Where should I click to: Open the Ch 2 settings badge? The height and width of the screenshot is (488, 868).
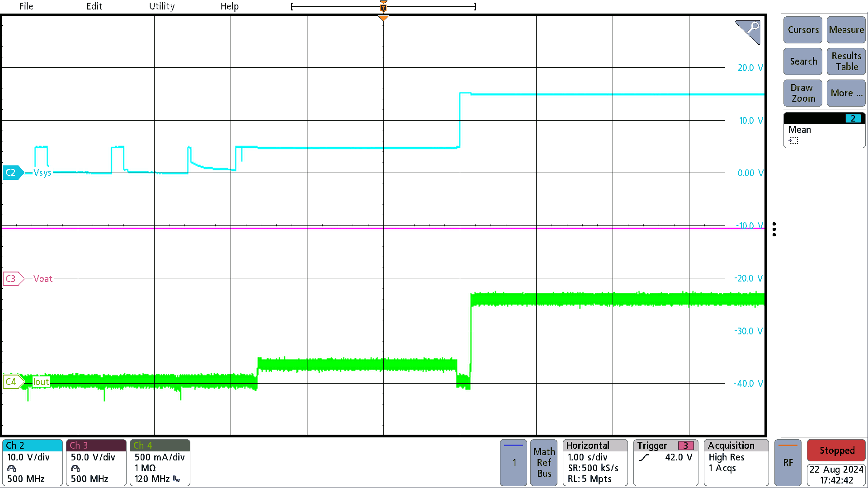(x=33, y=463)
